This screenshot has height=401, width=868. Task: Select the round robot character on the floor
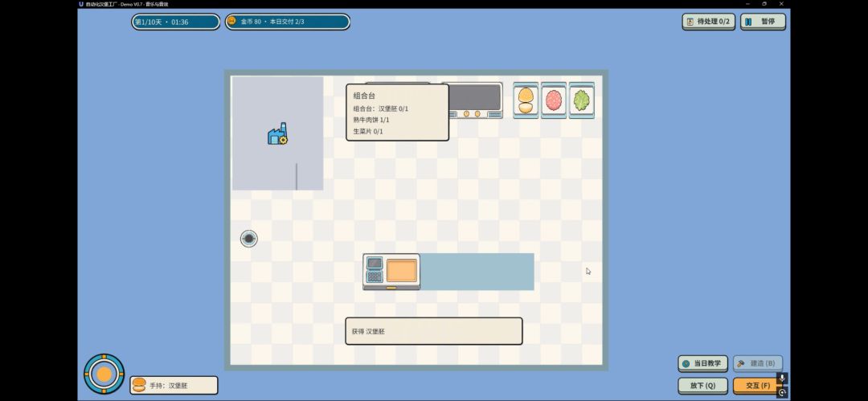coord(249,239)
